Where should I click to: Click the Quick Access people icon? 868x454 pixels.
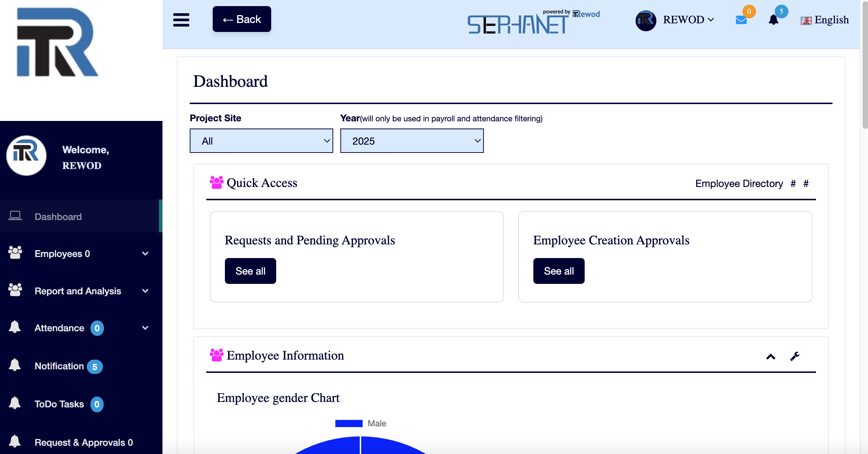pos(216,182)
